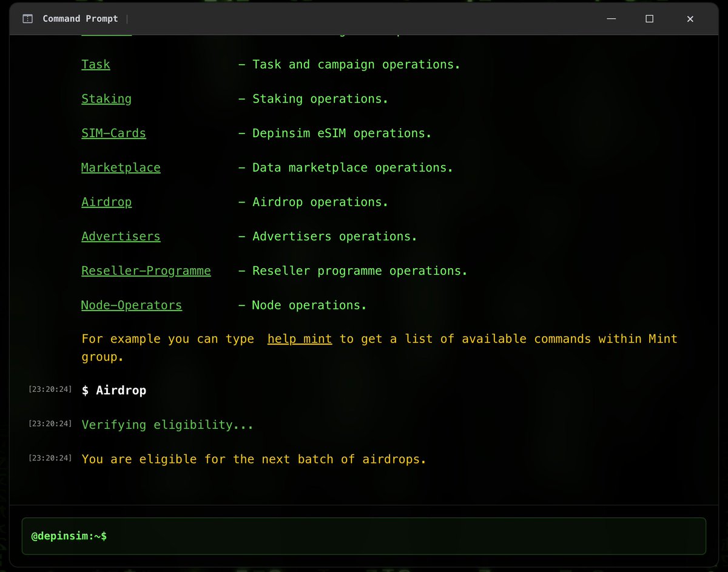The image size is (728, 572).
Task: Open the Marketplace command link
Action: pos(121,167)
